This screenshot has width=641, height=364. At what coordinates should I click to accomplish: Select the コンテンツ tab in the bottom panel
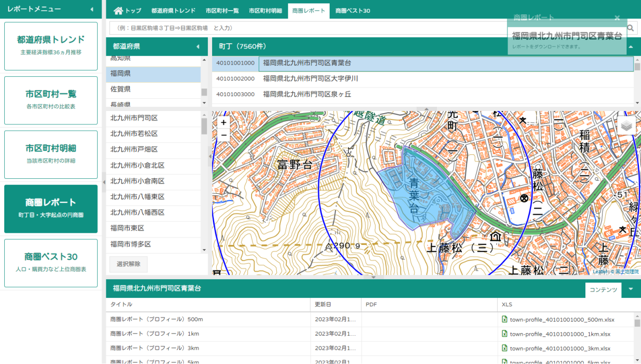(604, 289)
